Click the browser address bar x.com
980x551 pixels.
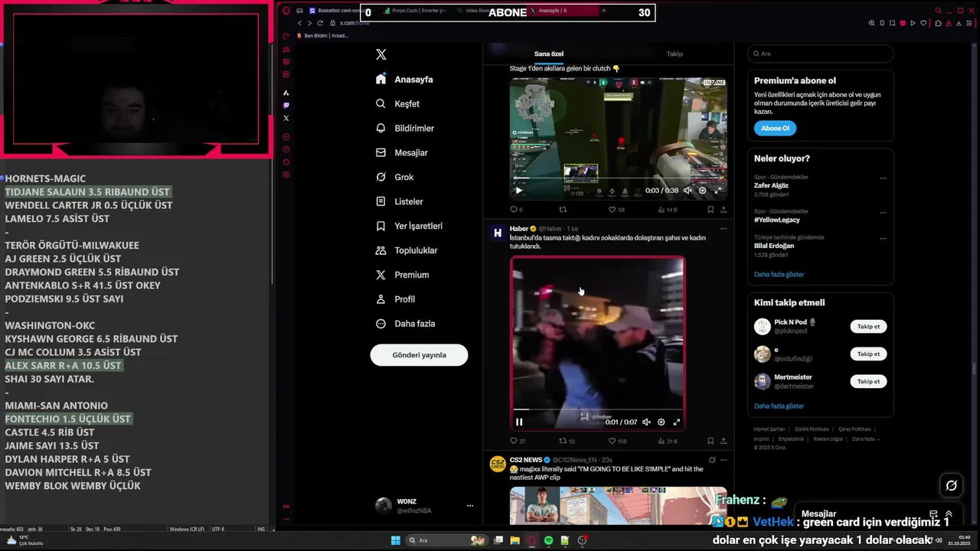pos(354,23)
